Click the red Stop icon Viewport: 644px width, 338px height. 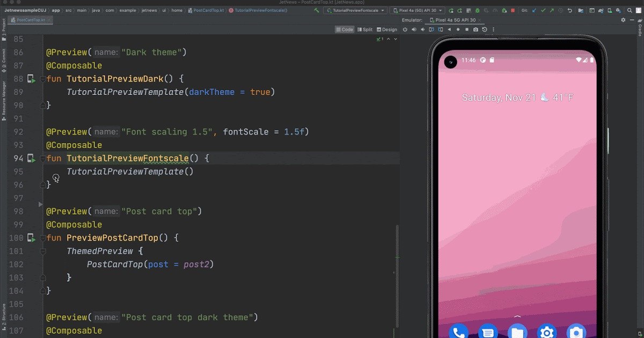pyautogui.click(x=513, y=10)
